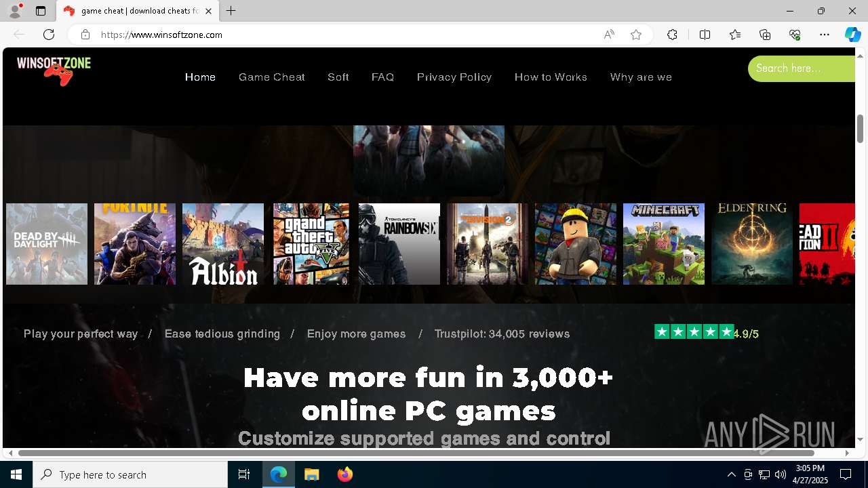Open the Favorites list icon
868x488 pixels.
tap(735, 35)
